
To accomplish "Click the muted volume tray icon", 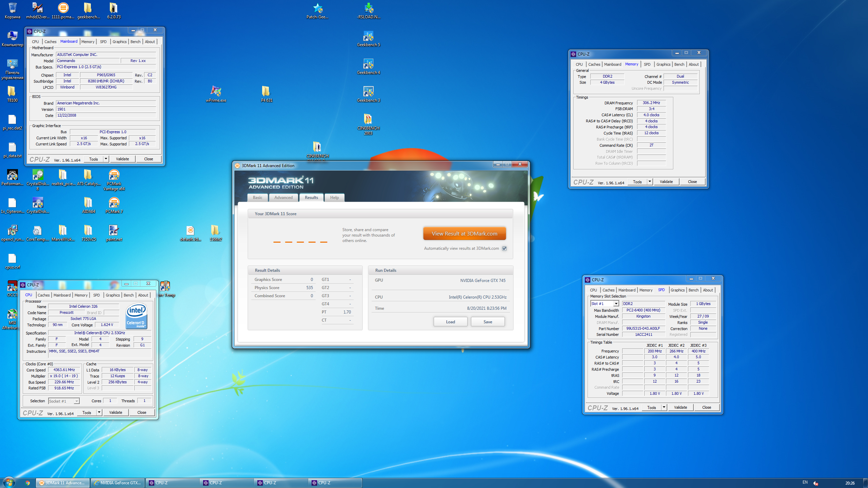I will coord(815,483).
